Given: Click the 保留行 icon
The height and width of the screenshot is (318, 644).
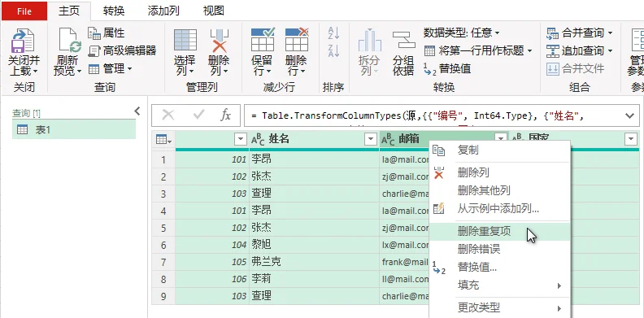Looking at the screenshot, I should click(x=263, y=40).
